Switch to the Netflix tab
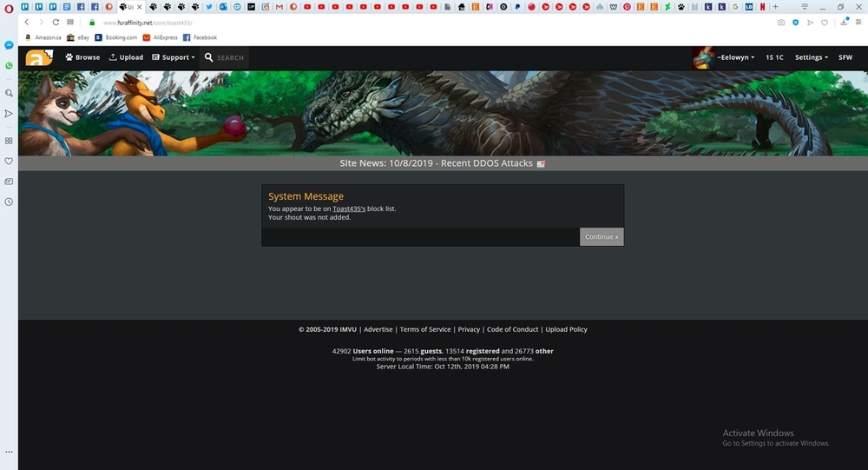This screenshot has height=470, width=868. click(x=762, y=7)
